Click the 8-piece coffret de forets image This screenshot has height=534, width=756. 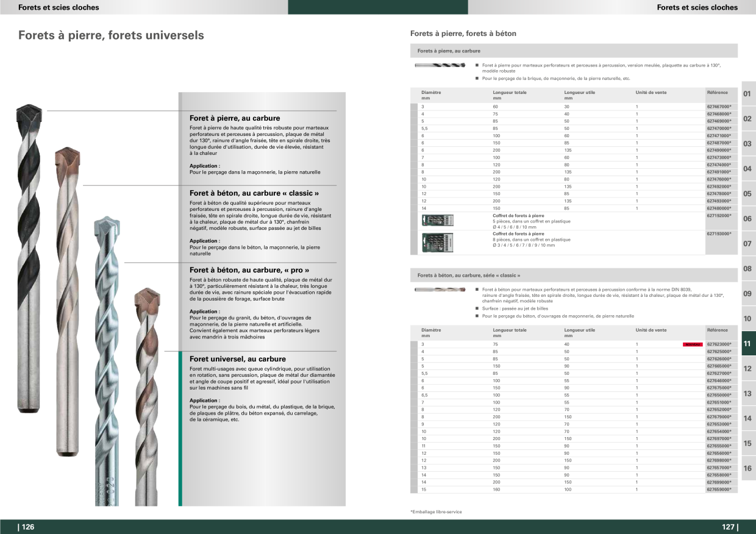point(438,242)
